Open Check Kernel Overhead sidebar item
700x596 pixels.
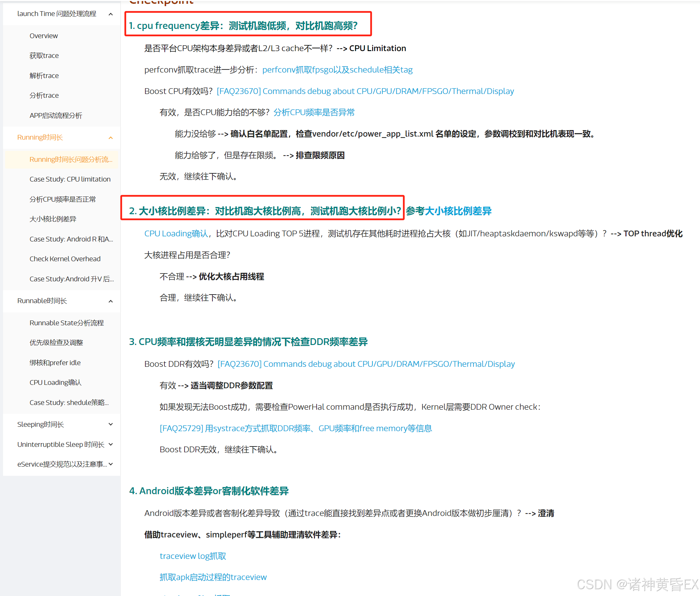pyautogui.click(x=65, y=259)
